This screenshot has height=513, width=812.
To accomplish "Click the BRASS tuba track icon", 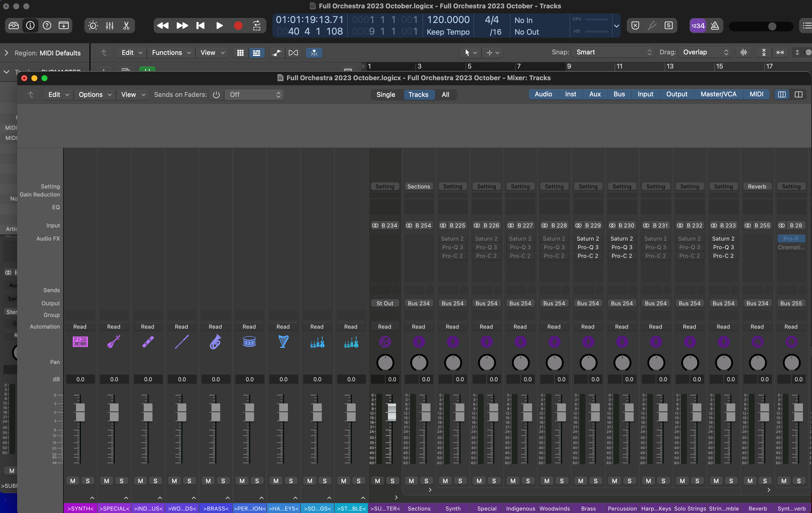I will [216, 342].
